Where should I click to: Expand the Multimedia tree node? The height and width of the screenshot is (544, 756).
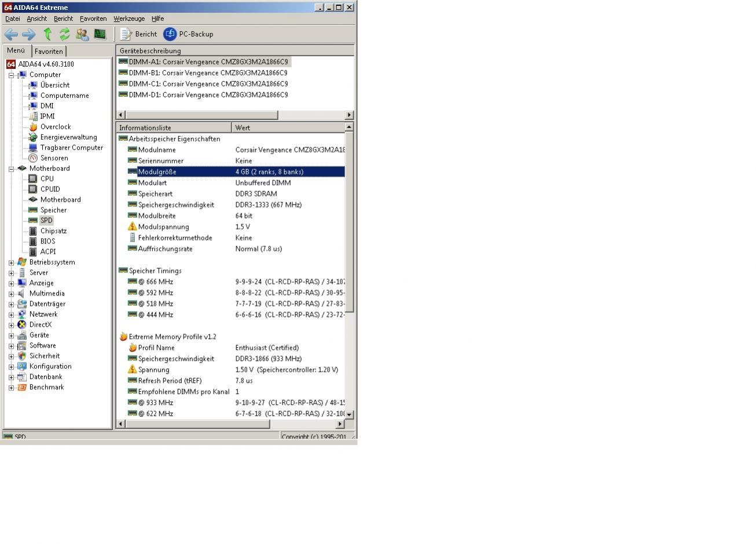(x=11, y=294)
